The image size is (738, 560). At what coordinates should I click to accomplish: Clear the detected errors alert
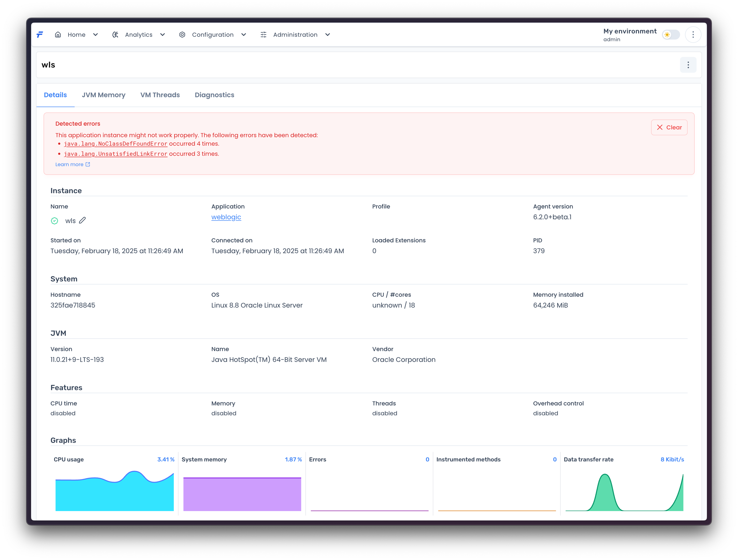(x=669, y=127)
